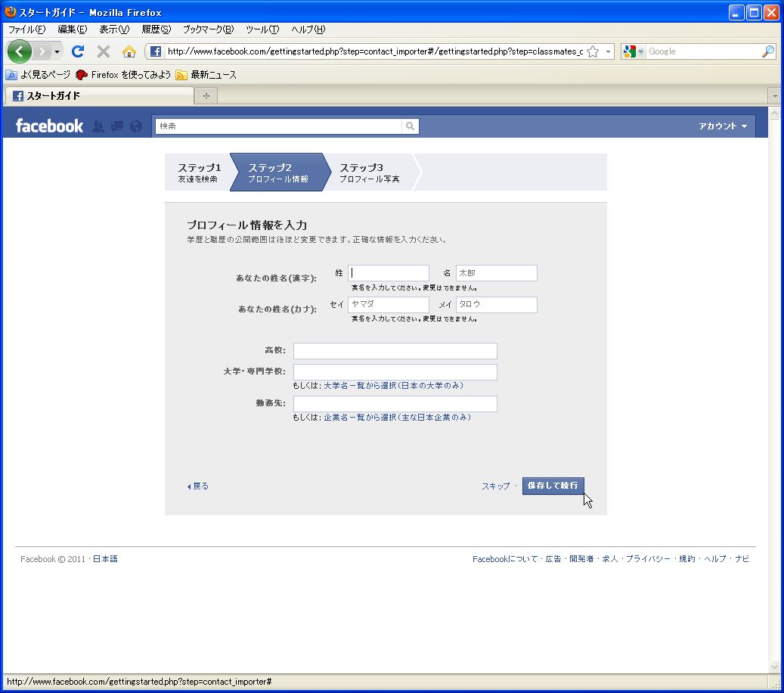The width and height of the screenshot is (784, 693).
Task: Open the 広告 footer link
Action: pyautogui.click(x=553, y=559)
